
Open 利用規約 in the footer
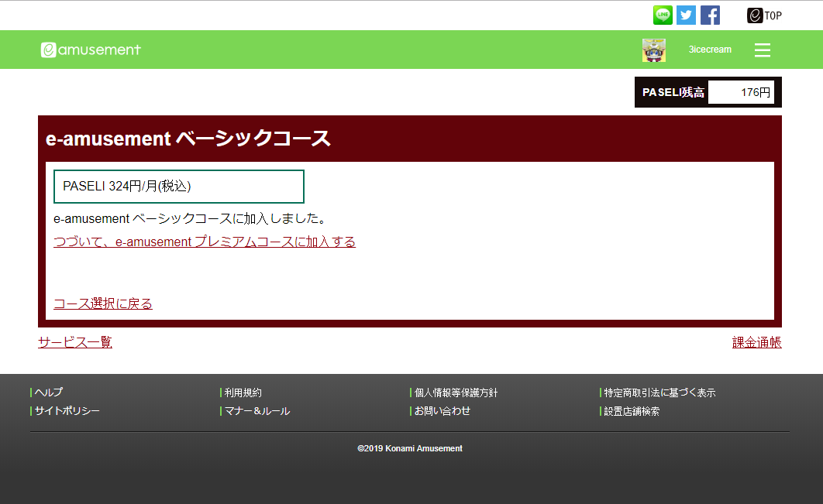pos(243,393)
